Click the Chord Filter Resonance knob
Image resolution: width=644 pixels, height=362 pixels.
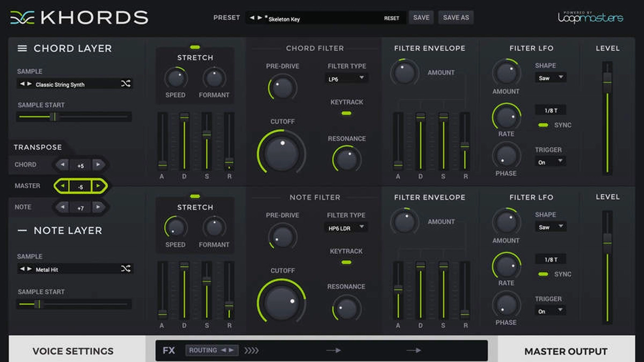(x=347, y=159)
